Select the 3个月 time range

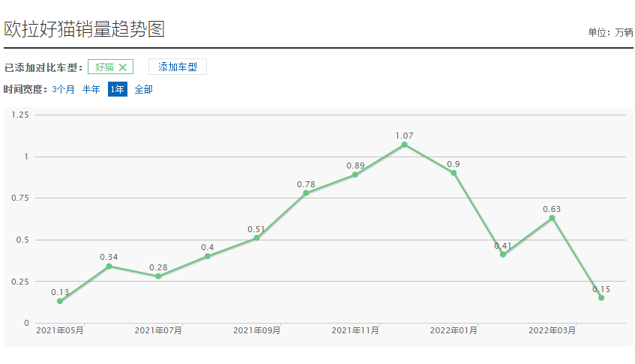(63, 89)
